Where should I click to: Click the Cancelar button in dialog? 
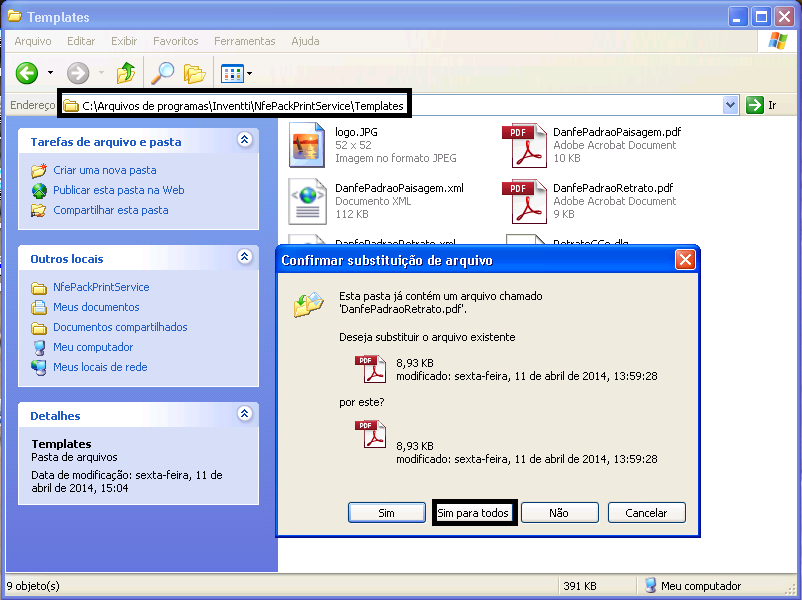646,513
